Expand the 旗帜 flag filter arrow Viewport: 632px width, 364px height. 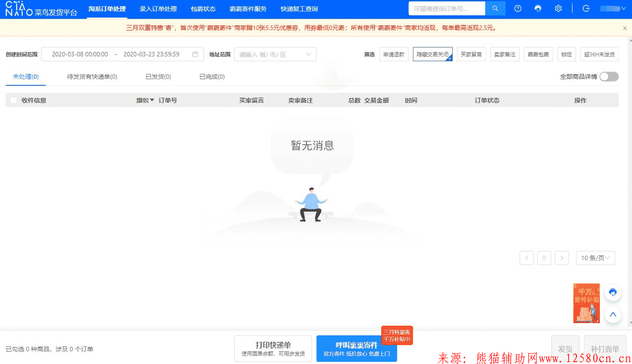(x=152, y=100)
